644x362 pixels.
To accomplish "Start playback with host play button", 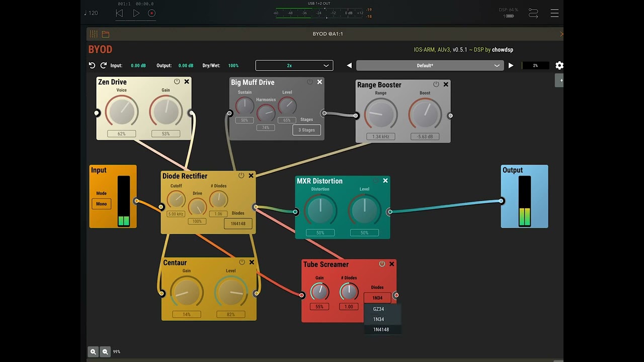I will 136,13.
